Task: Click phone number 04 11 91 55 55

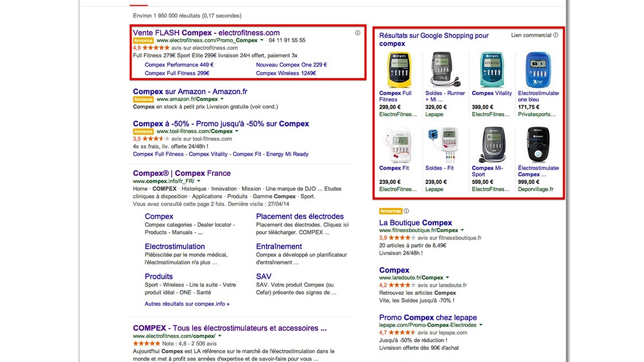Action: point(287,40)
